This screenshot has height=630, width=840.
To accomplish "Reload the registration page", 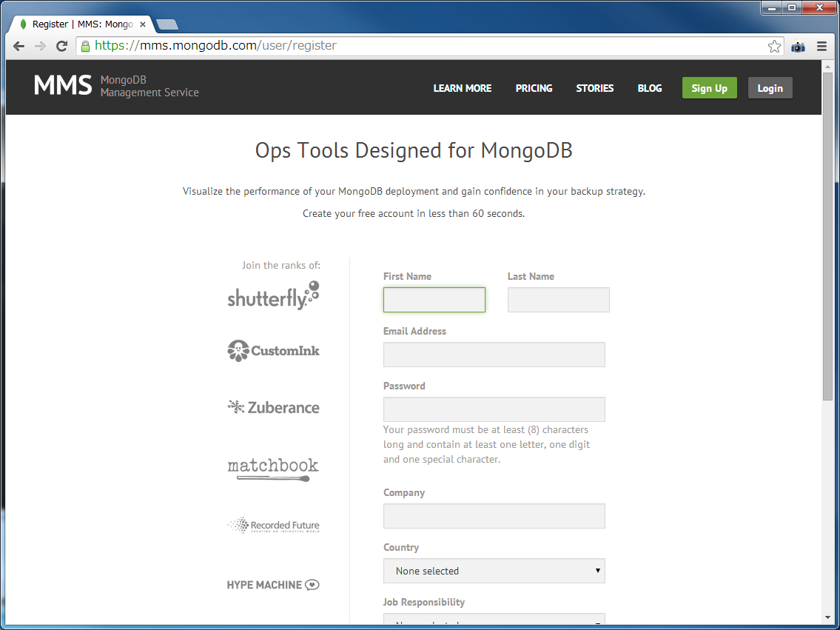I will point(61,45).
